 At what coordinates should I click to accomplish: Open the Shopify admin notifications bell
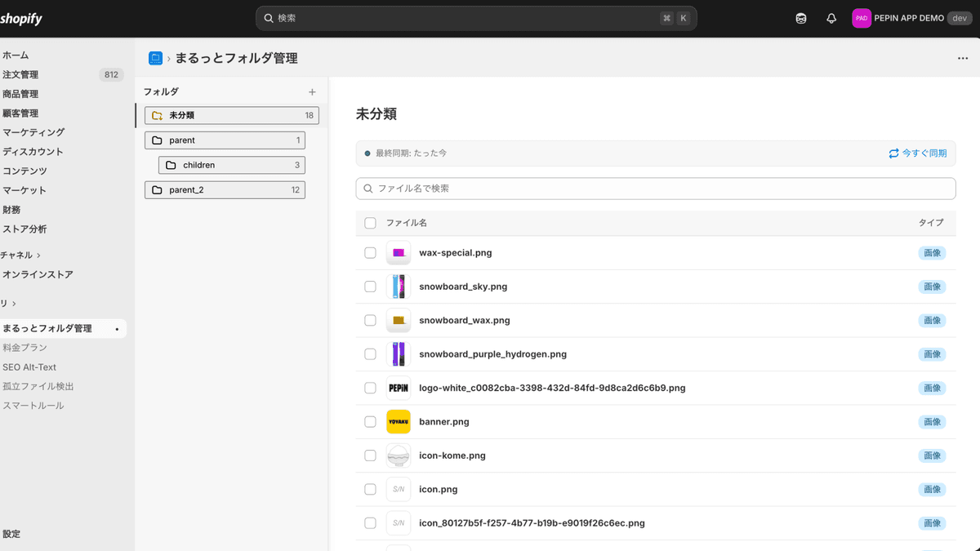pyautogui.click(x=831, y=17)
